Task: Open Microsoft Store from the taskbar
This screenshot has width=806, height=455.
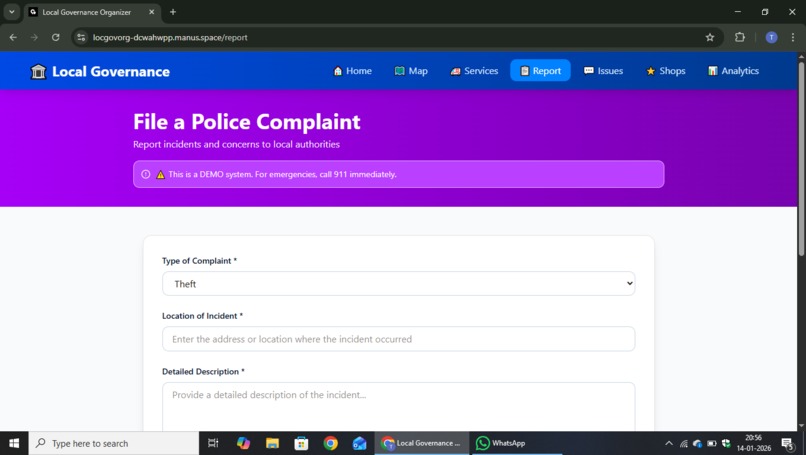Action: pyautogui.click(x=301, y=443)
